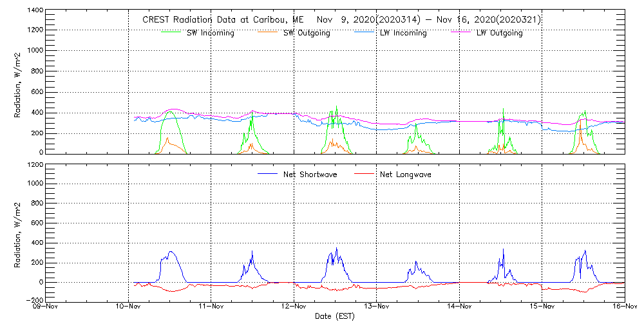Click the 1400 y-axis tick label
Image resolution: width=644 pixels, height=322 pixels.
35,11
